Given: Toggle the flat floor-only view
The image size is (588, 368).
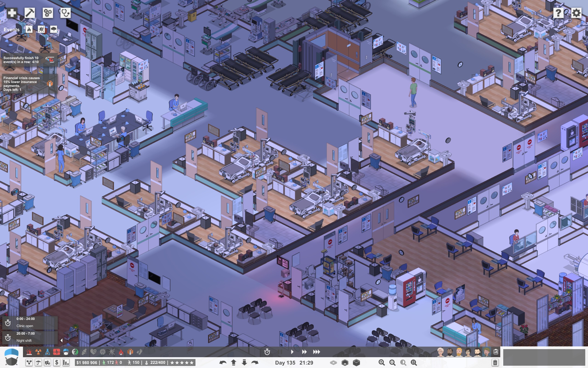Looking at the screenshot, I should (333, 363).
